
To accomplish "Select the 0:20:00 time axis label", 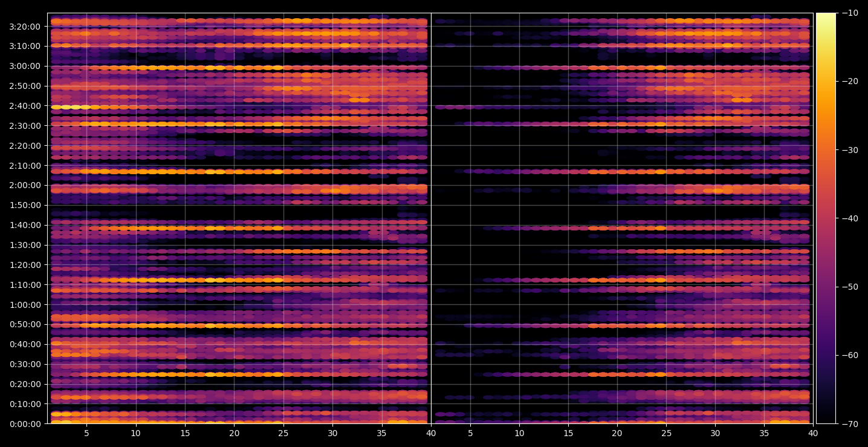I will pyautogui.click(x=26, y=384).
